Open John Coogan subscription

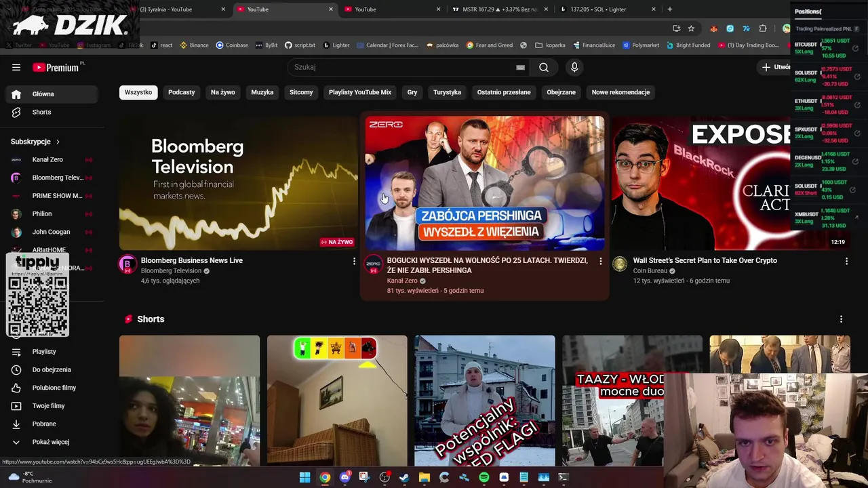point(52,232)
